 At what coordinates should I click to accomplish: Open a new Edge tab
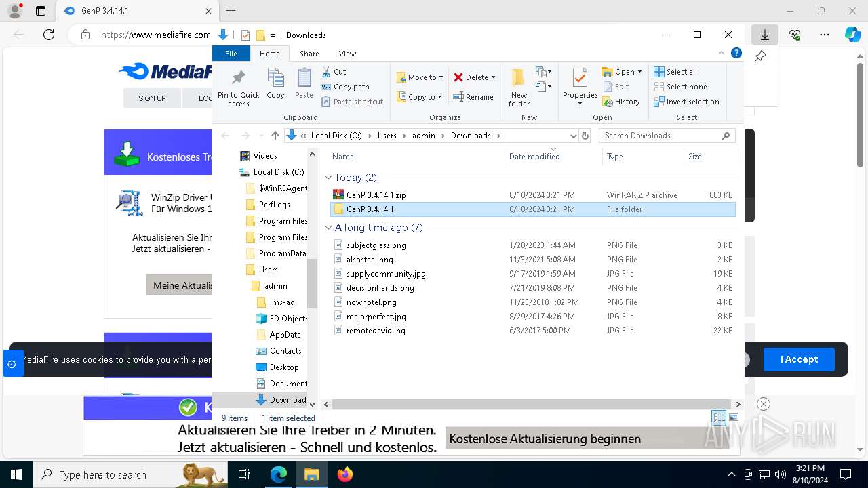pyautogui.click(x=231, y=11)
